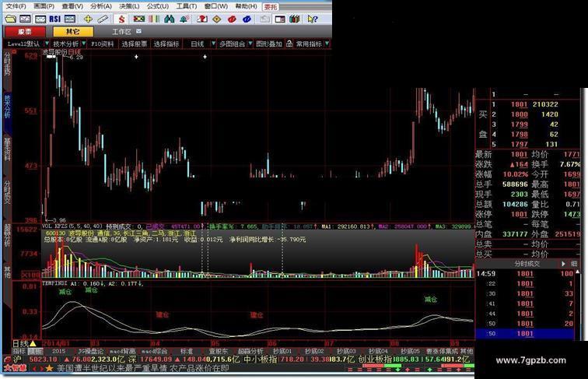Expand the Level2默认 dropdown arrow
588x379 pixels.
pyautogui.click(x=47, y=44)
